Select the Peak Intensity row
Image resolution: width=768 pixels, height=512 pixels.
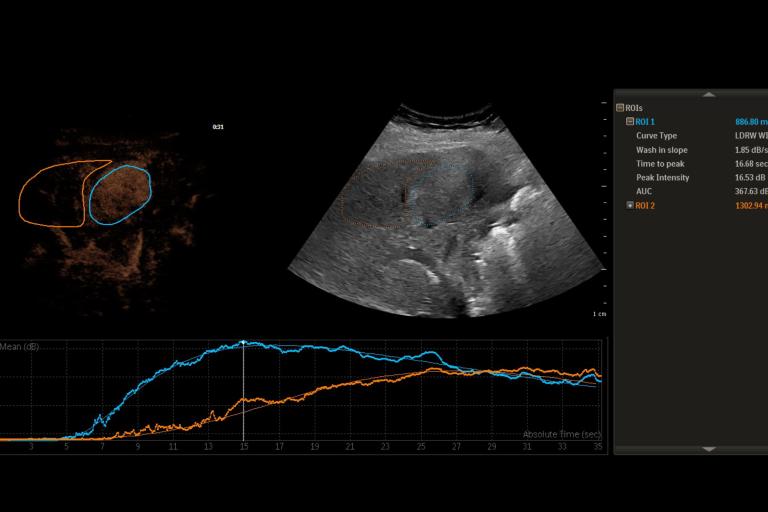662,177
